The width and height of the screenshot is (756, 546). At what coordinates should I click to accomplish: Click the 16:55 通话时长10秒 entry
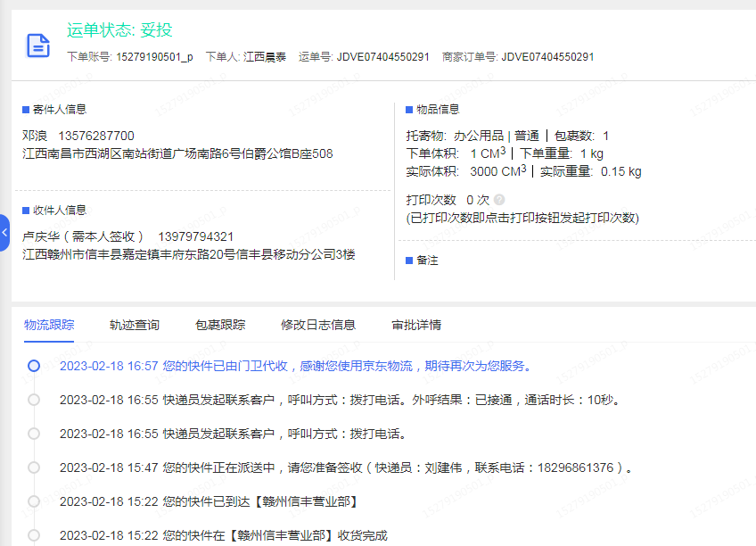coord(340,400)
